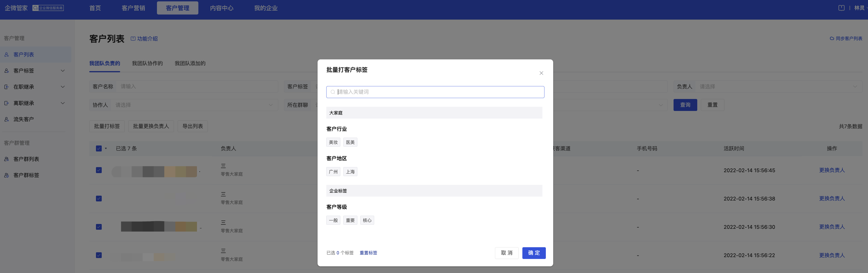The height and width of the screenshot is (273, 868).
Task: Select the 一般 customer level tag
Action: (x=333, y=221)
